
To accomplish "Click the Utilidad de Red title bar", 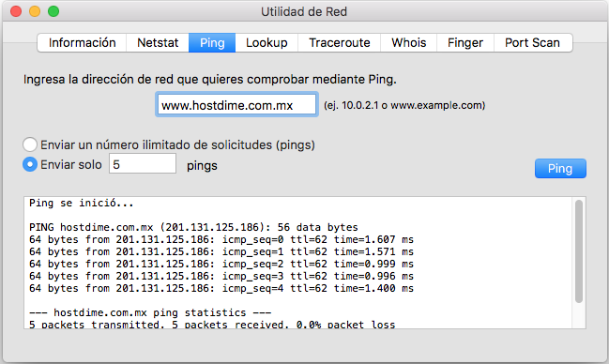I will click(x=304, y=11).
